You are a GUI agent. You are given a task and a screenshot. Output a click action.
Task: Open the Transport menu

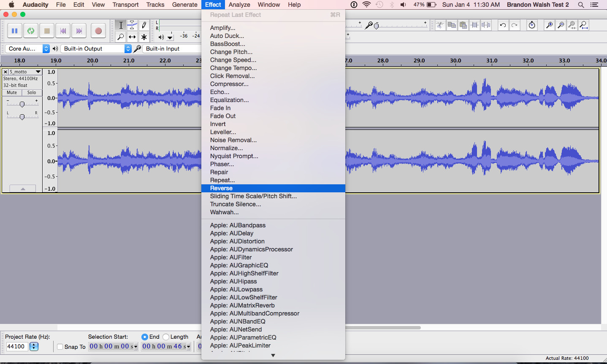[x=125, y=5]
